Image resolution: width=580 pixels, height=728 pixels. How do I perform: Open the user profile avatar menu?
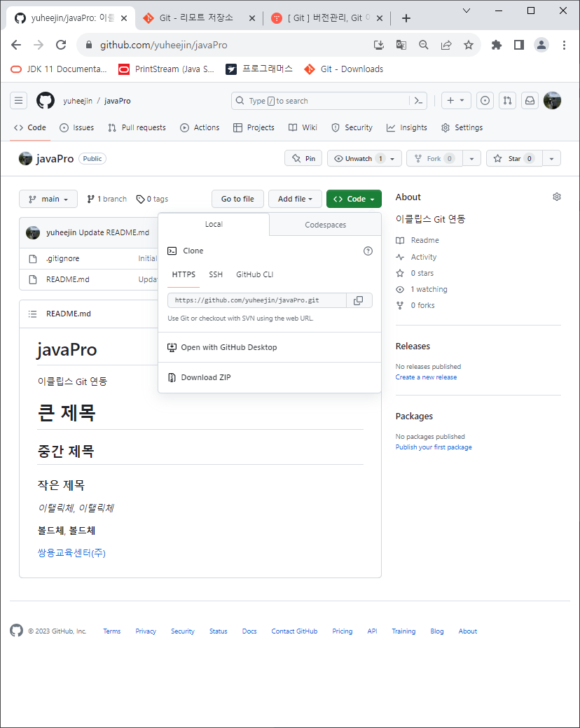point(552,100)
